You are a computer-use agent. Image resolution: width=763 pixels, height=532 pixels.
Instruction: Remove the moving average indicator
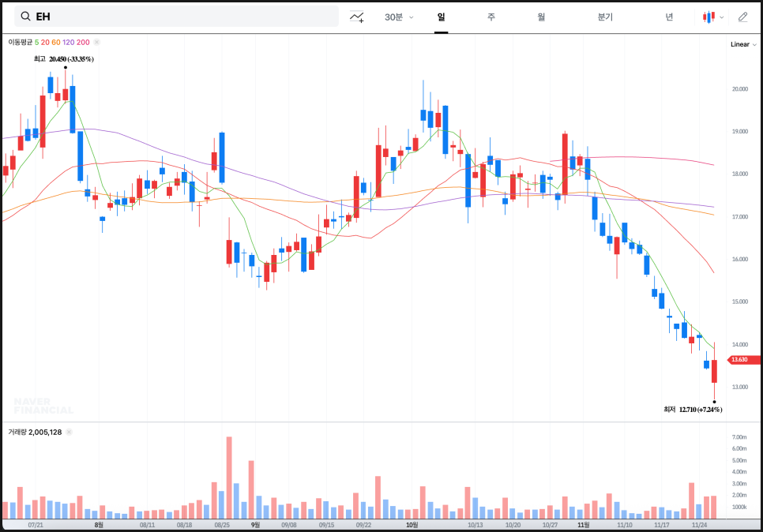pyautogui.click(x=96, y=43)
